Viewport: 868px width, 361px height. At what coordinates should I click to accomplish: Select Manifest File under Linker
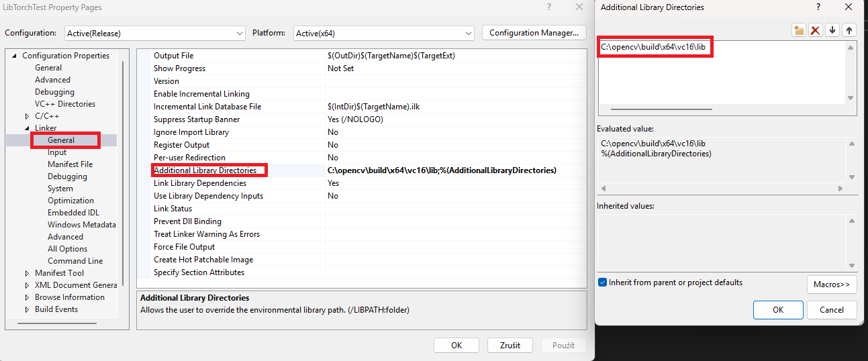70,164
